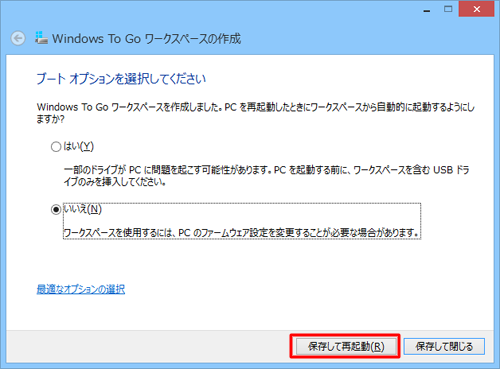
Task: Open the 最適なオプションの選択 link
Action: [x=81, y=289]
